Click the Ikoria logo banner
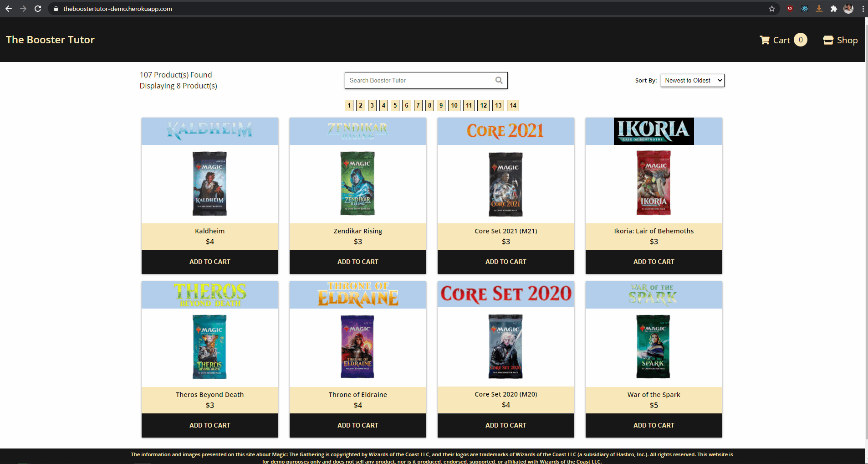Image resolution: width=868 pixels, height=464 pixels. pyautogui.click(x=654, y=131)
